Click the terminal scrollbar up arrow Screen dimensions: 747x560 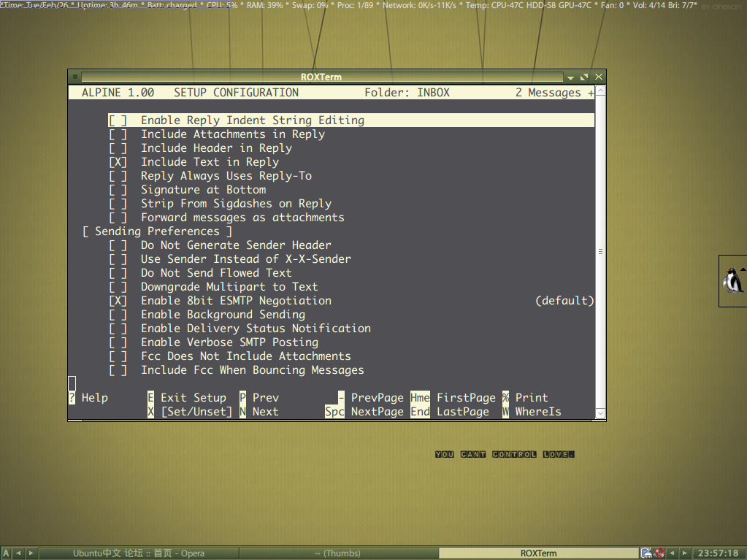(601, 91)
